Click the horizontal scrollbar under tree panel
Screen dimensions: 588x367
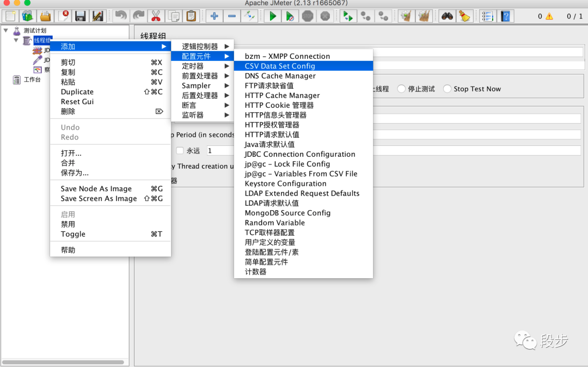63,362
